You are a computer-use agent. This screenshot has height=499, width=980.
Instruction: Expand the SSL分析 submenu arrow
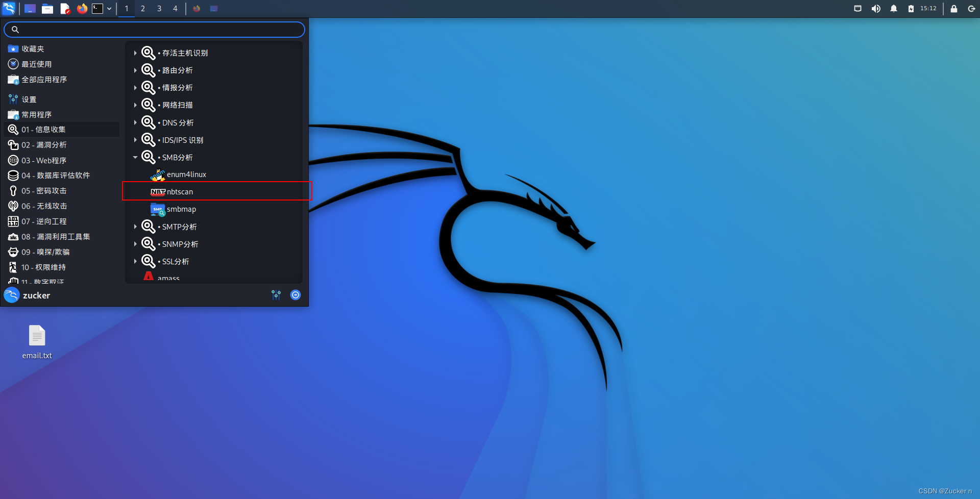(135, 262)
